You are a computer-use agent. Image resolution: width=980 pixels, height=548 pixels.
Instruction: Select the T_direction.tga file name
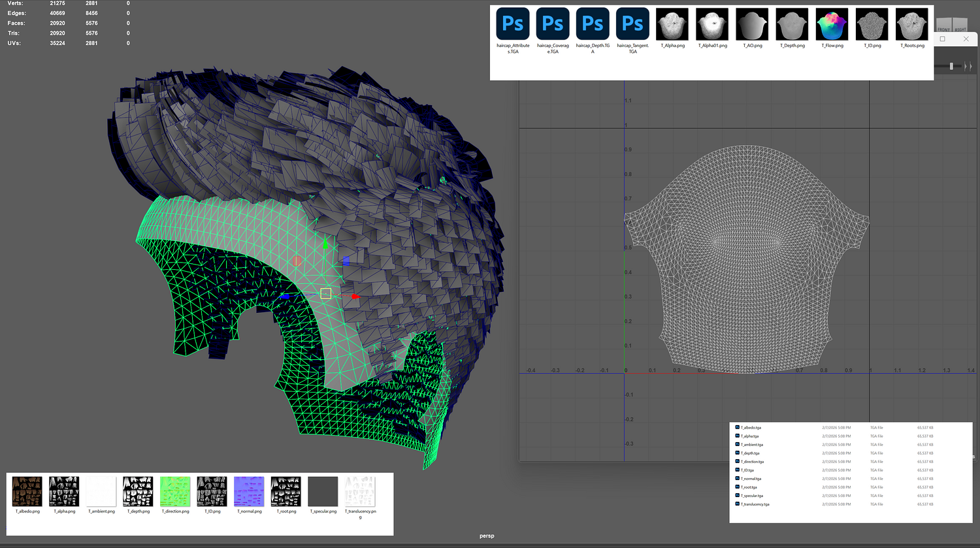pos(753,462)
